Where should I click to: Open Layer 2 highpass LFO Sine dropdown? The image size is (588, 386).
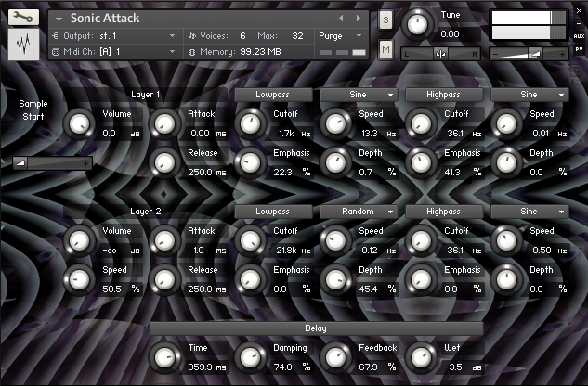529,212
